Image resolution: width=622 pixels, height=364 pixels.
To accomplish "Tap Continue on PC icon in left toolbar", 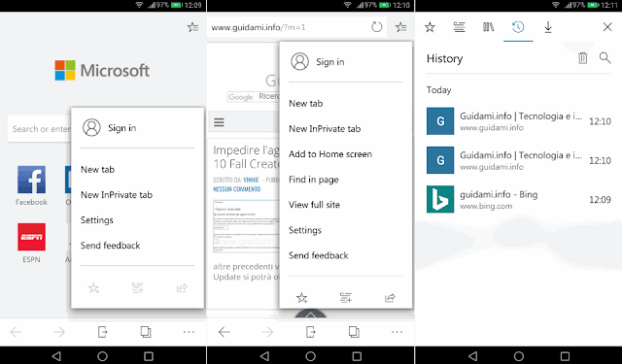I will 102,332.
